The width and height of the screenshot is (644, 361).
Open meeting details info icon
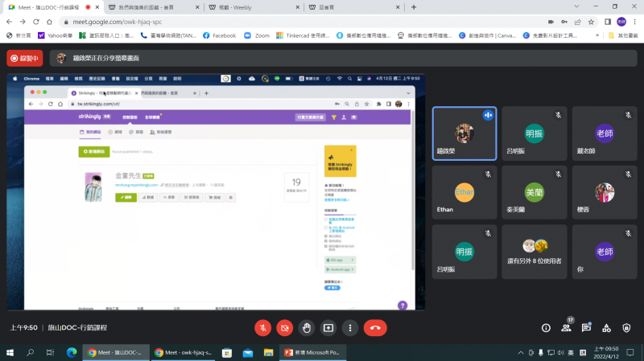click(x=546, y=328)
